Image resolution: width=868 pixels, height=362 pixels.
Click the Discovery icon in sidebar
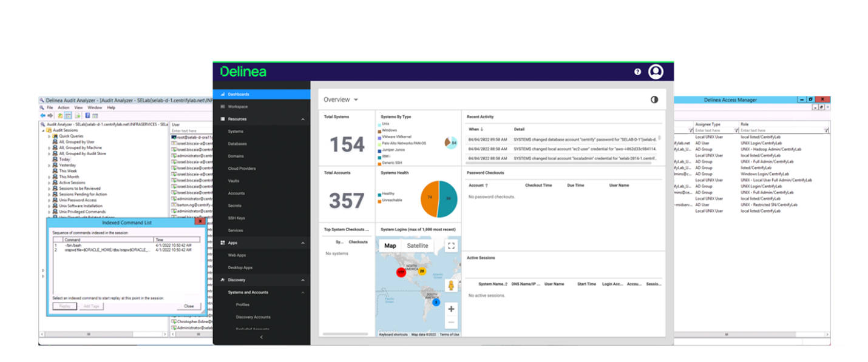point(223,280)
